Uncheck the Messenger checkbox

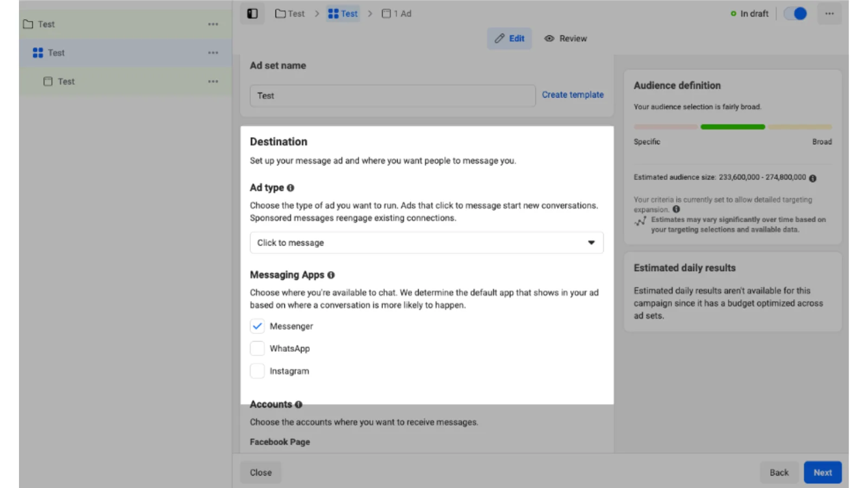(x=257, y=326)
